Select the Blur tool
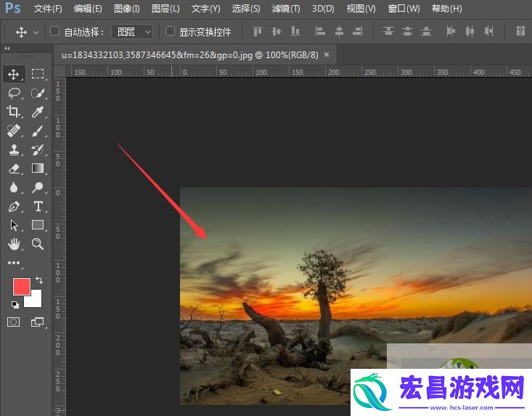Image resolution: width=532 pixels, height=416 pixels. 14,187
